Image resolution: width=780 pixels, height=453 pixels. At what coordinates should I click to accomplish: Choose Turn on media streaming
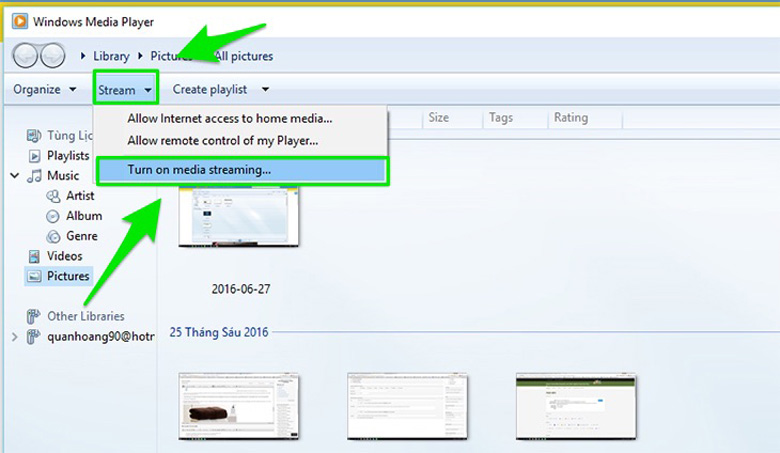click(x=199, y=170)
